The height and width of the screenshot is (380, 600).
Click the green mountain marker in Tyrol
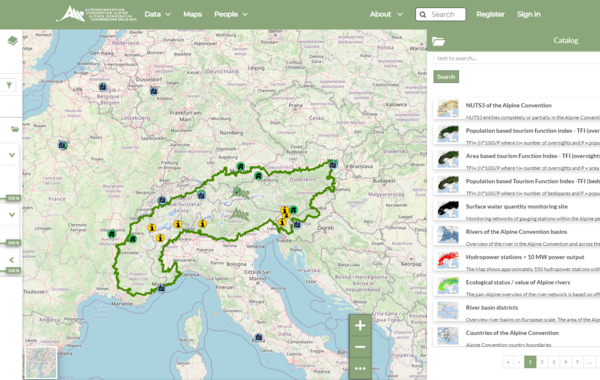point(240,192)
